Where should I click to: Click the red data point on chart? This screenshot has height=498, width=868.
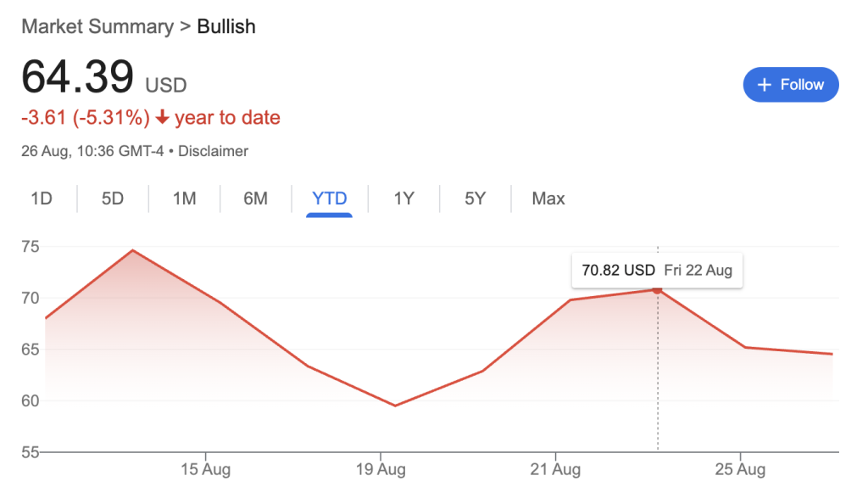point(657,290)
